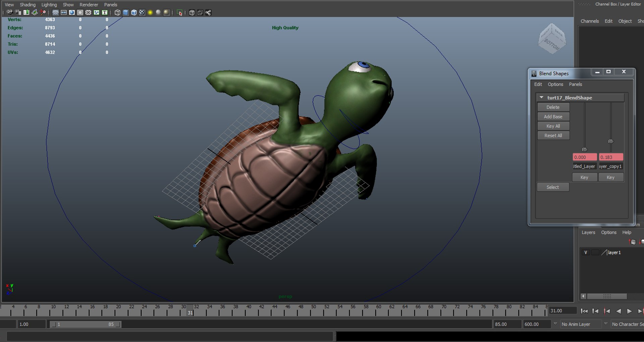Switch viewport to Wireframe shading
The image size is (644, 342).
(x=117, y=12)
